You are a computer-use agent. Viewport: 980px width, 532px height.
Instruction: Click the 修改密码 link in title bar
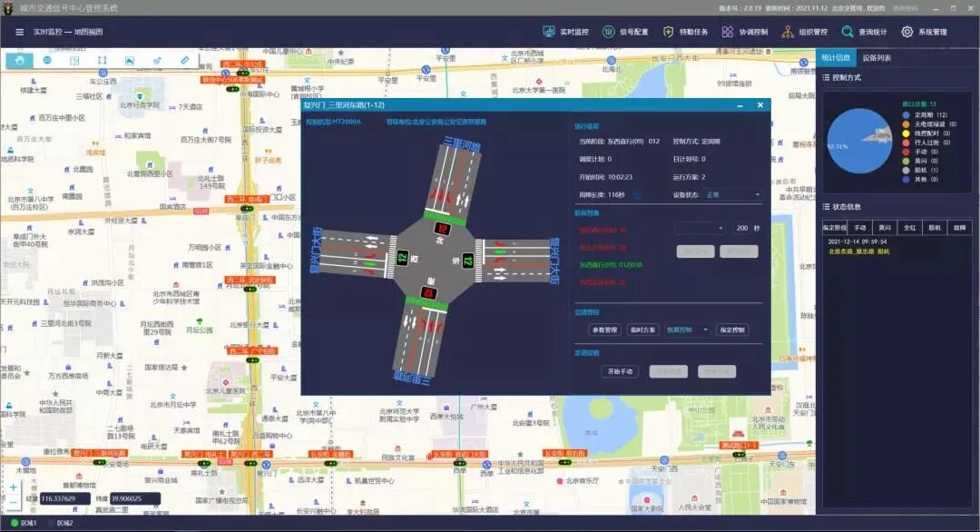[905, 8]
